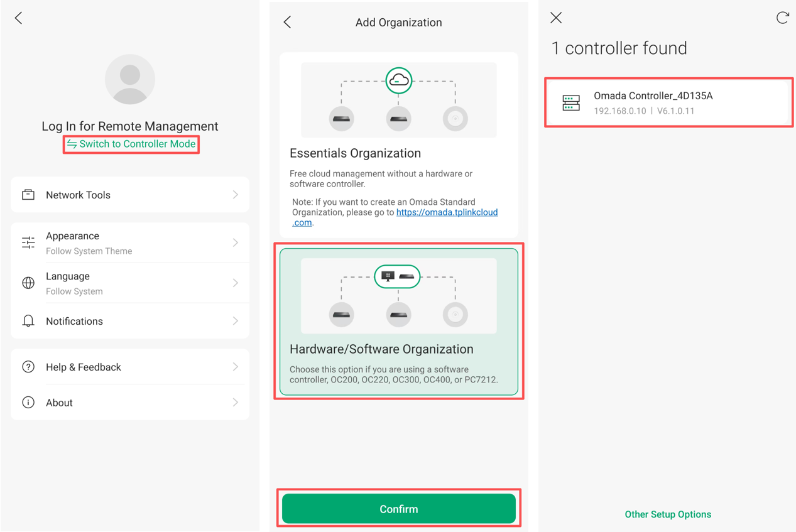Viewport: 796px width, 532px height.
Task: Open the Notifications settings item
Action: tap(130, 321)
